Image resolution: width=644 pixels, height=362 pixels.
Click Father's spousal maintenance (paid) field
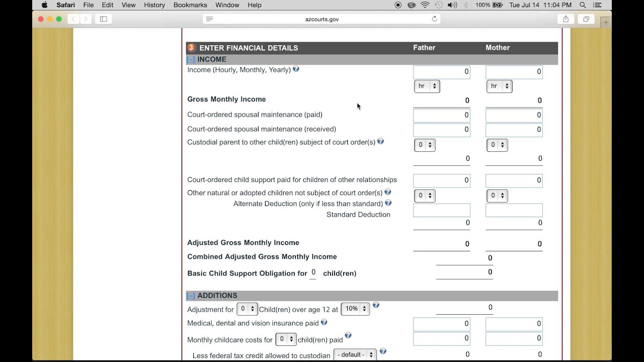point(442,115)
